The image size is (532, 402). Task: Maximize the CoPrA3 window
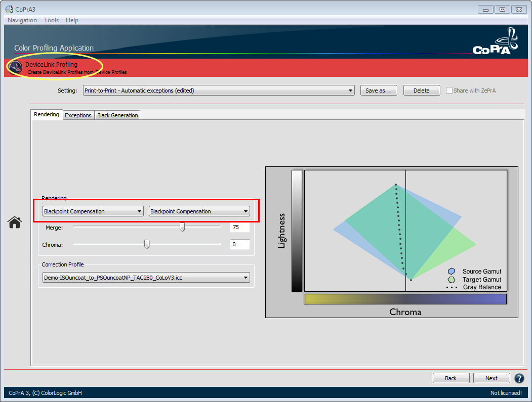[x=503, y=10]
